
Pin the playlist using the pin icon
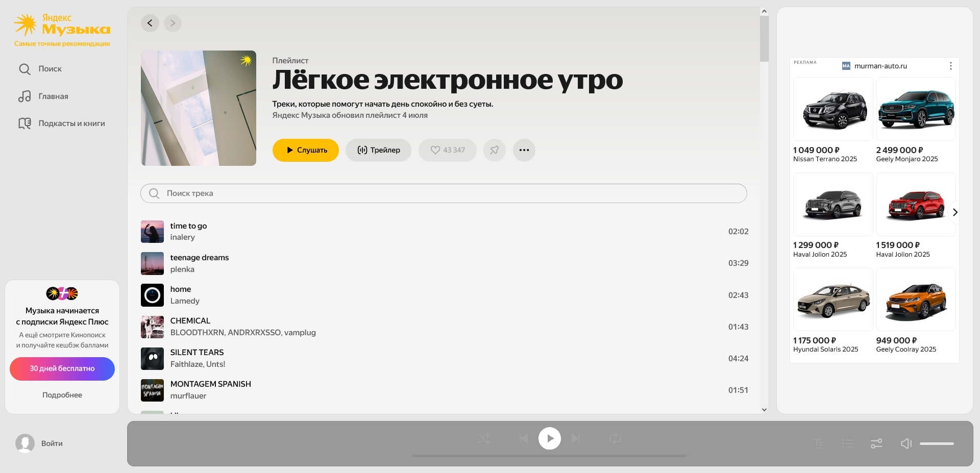494,150
